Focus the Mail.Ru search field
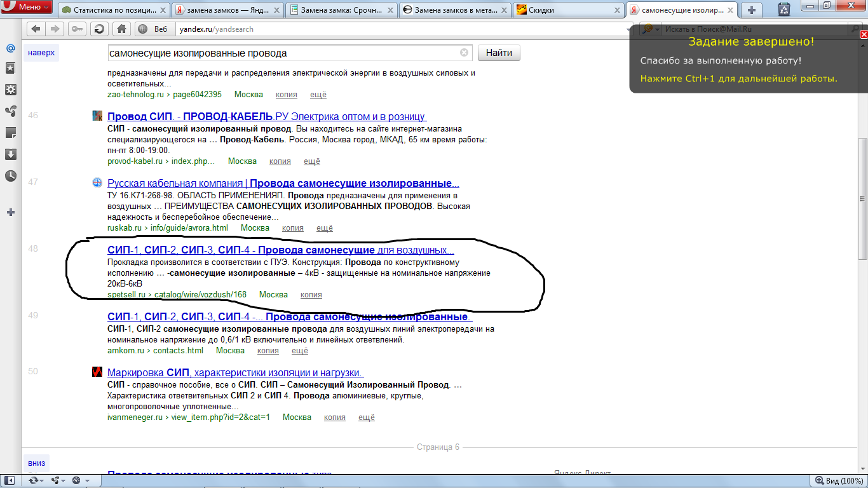 point(755,29)
